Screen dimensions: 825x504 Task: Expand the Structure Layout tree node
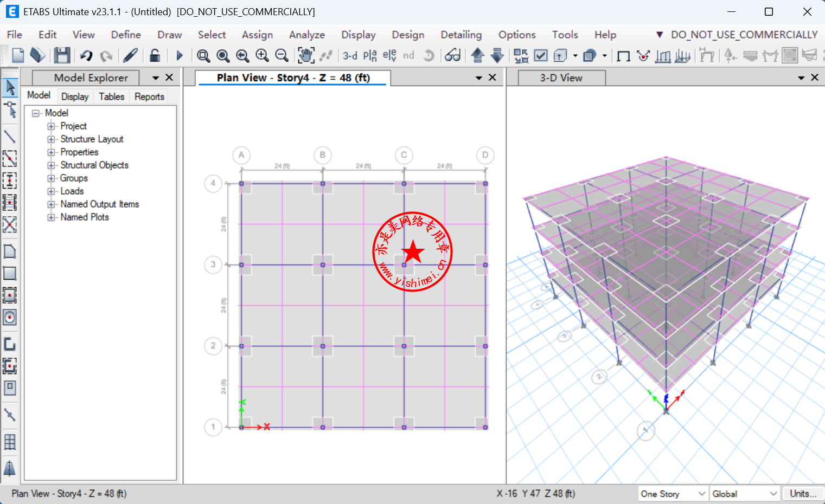[51, 139]
